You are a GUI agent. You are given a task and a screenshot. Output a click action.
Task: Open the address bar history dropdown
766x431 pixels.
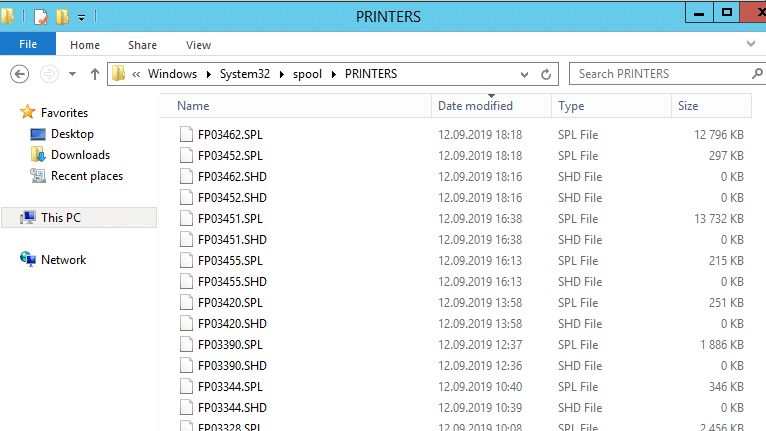(524, 74)
